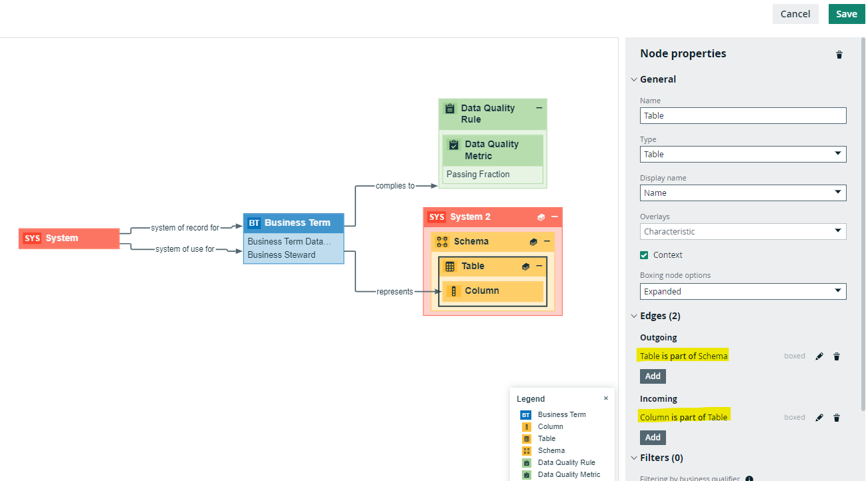The image size is (868, 481).
Task: Collapse the Data Quality Rule node
Action: (x=539, y=108)
